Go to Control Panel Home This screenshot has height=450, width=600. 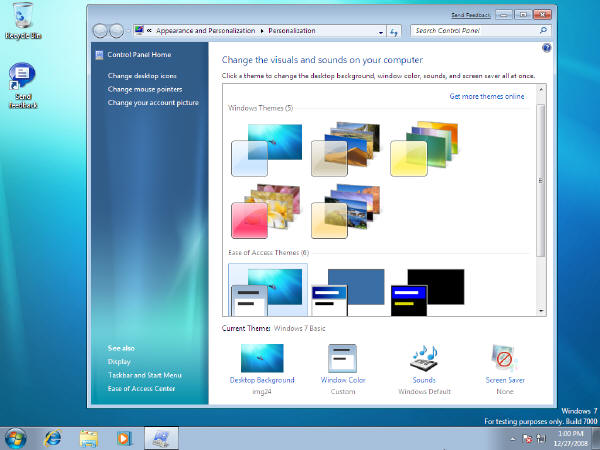click(x=139, y=55)
